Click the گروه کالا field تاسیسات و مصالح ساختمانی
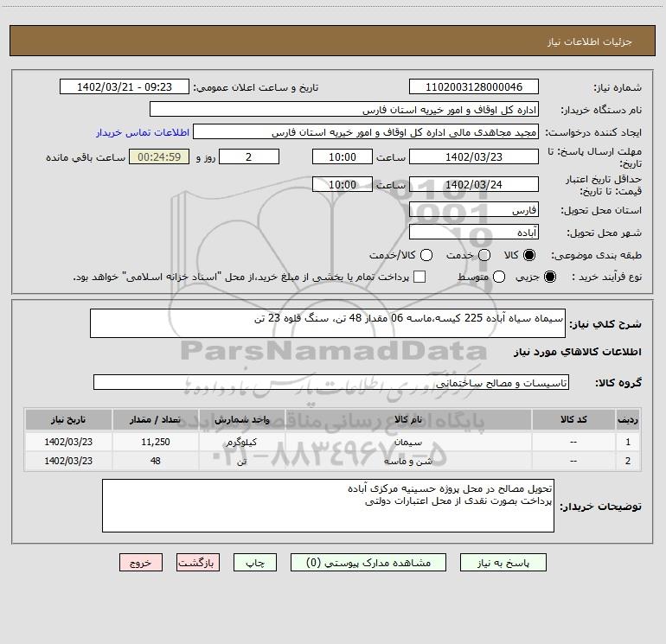Image resolution: width=666 pixels, height=644 pixels. click(x=331, y=382)
